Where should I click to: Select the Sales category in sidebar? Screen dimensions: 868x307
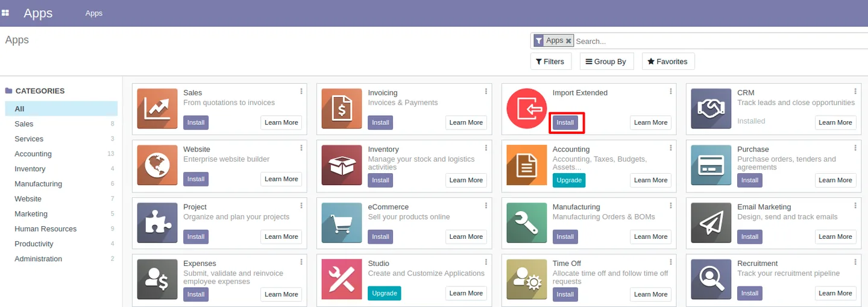tap(61, 124)
